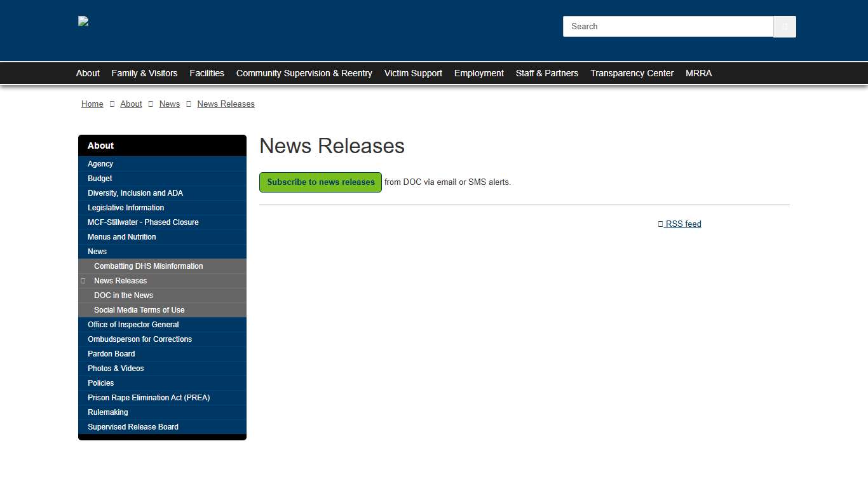Navigate to Home via breadcrumb
This screenshot has height=488, width=868.
click(92, 104)
